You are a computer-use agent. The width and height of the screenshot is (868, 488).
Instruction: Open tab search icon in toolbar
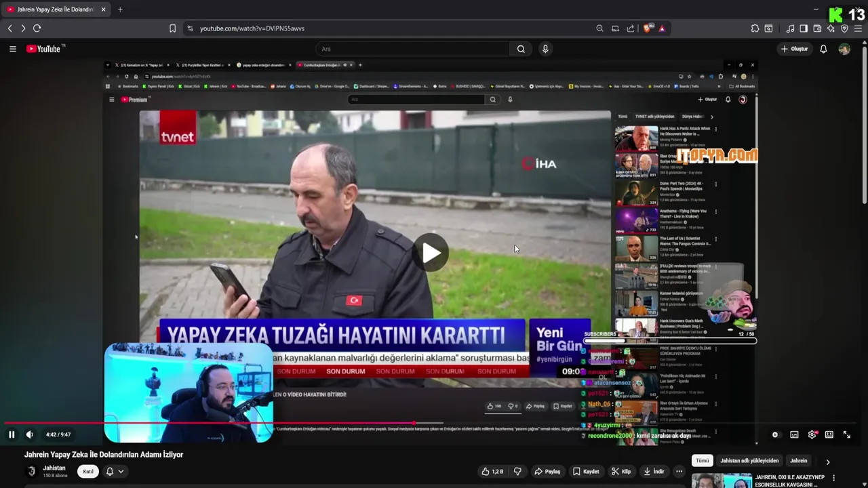click(768, 28)
